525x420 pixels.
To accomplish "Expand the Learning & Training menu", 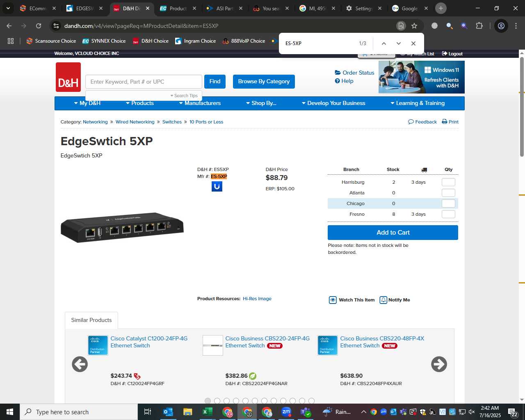I will coord(418,103).
